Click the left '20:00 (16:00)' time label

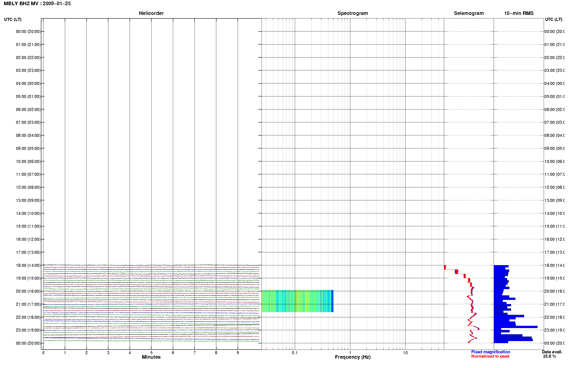(28, 291)
